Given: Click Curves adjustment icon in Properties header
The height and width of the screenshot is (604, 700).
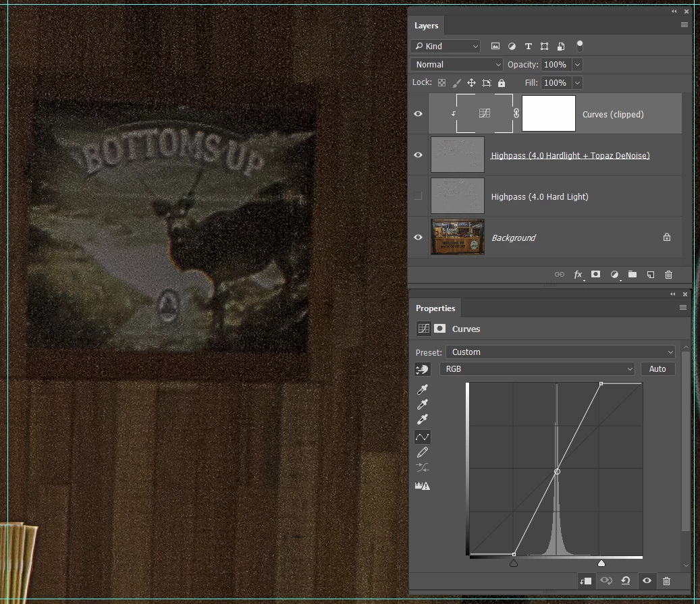Looking at the screenshot, I should [423, 329].
